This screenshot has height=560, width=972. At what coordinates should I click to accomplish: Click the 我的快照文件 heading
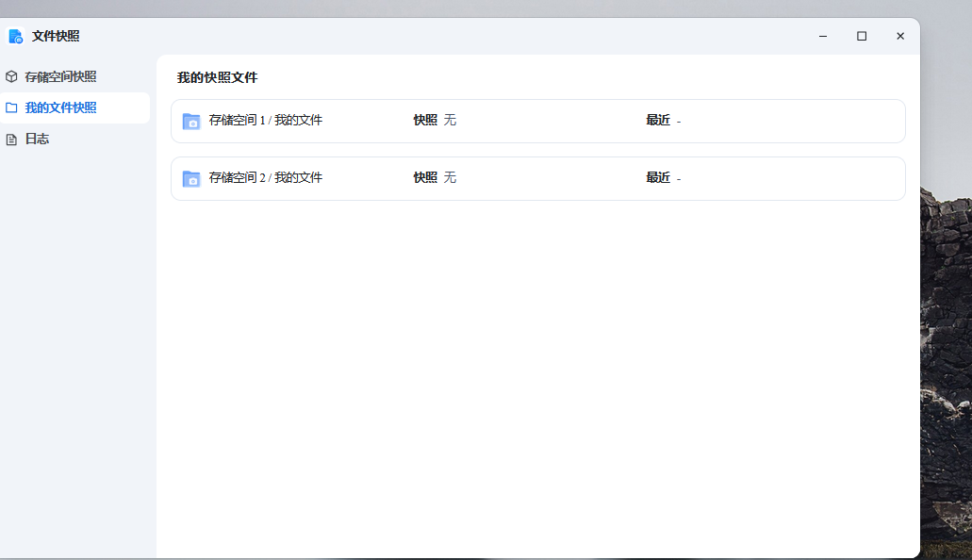click(x=217, y=77)
